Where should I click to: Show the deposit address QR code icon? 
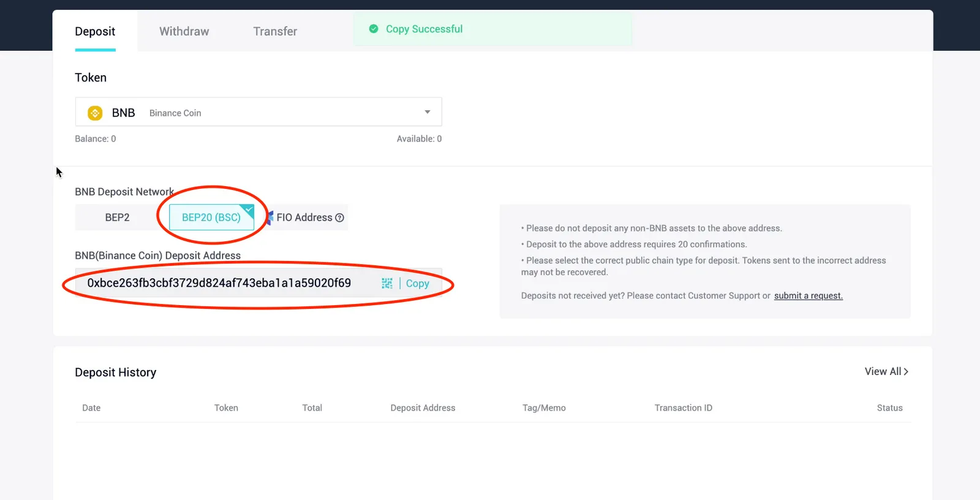click(387, 283)
